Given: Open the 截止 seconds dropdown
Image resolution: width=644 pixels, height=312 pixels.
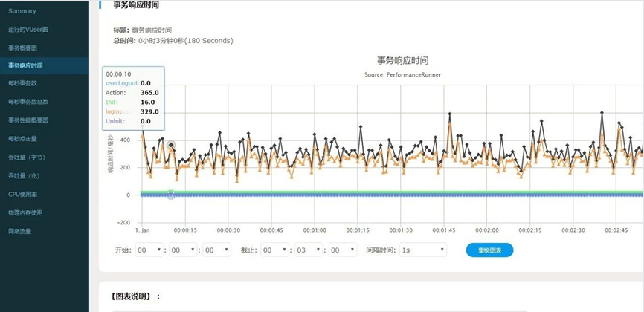Looking at the screenshot, I should (x=343, y=250).
